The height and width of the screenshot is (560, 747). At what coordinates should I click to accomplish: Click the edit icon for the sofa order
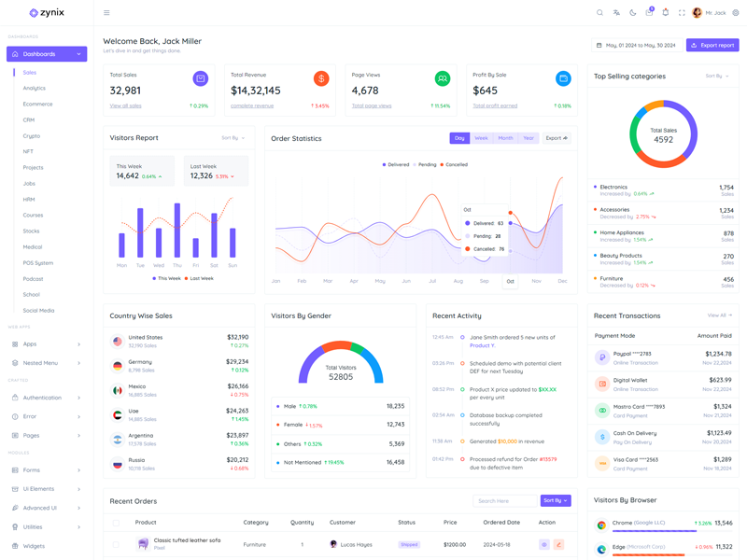coord(558,544)
